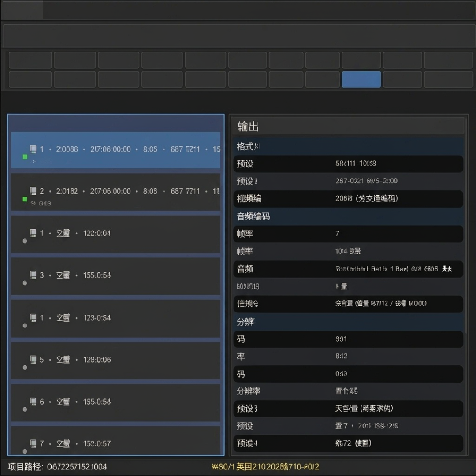Toggle green status indicator of row 2:0182
Image resolution: width=476 pixels, height=476 pixels.
click(25, 199)
